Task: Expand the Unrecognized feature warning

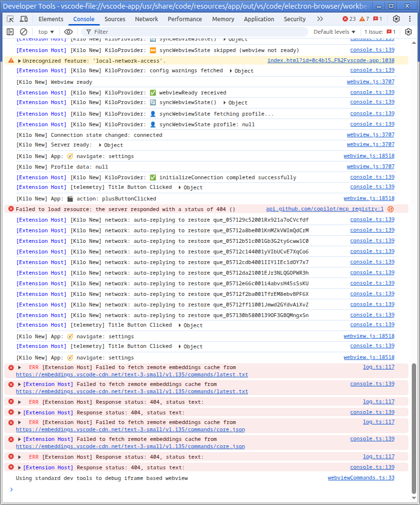Action: (19, 61)
